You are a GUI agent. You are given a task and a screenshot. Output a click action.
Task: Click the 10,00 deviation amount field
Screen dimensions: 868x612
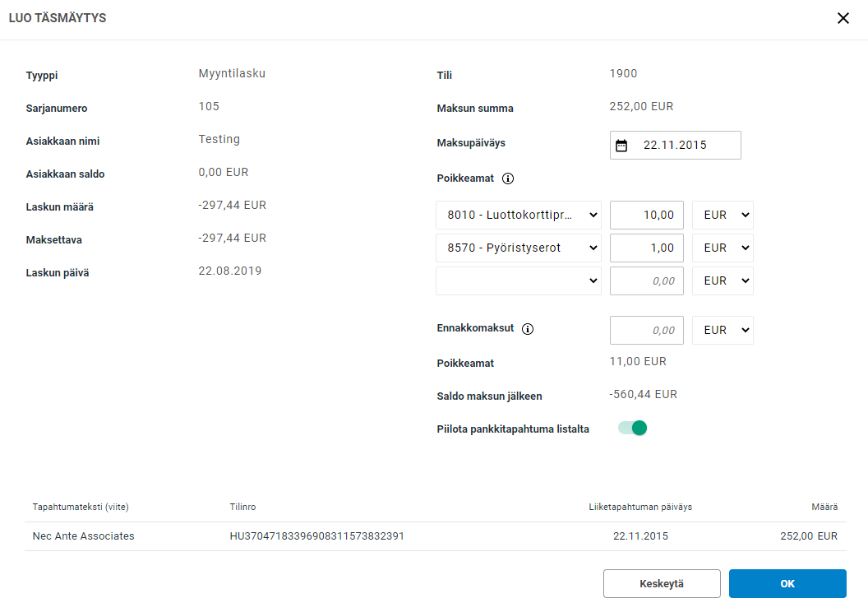647,216
